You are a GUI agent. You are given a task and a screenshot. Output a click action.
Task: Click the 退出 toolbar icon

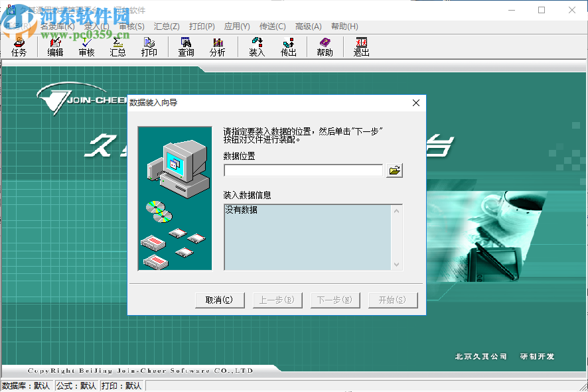[x=361, y=47]
